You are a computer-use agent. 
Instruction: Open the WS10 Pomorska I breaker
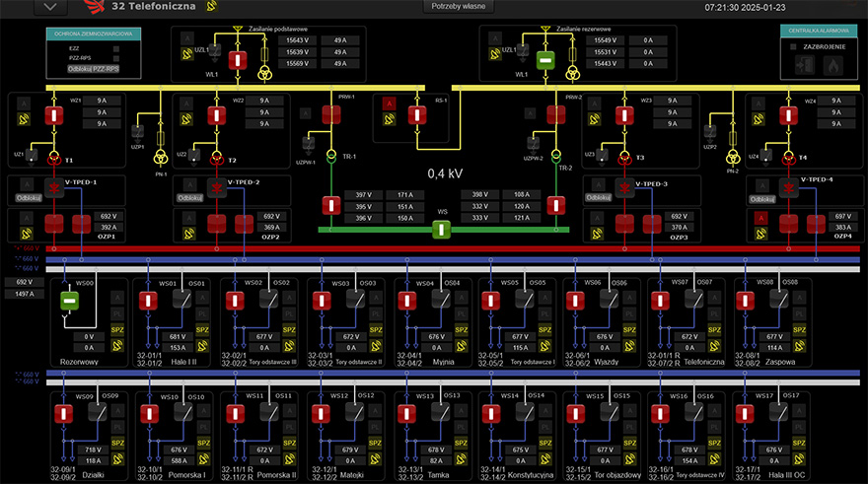[x=147, y=414]
